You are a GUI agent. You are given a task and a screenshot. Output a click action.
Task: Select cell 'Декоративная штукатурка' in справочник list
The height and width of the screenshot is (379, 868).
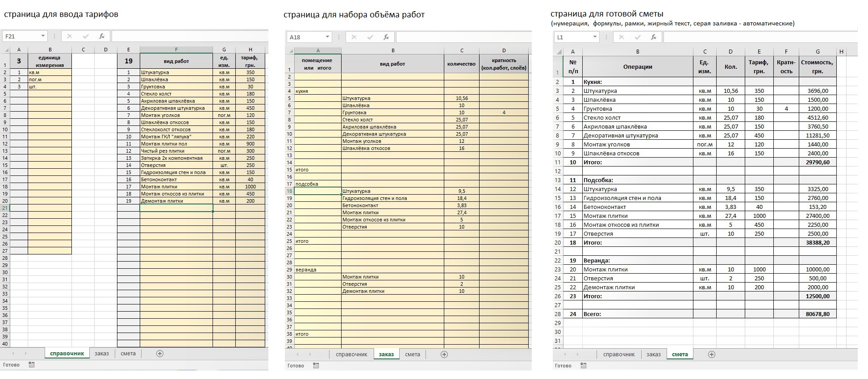pos(176,108)
